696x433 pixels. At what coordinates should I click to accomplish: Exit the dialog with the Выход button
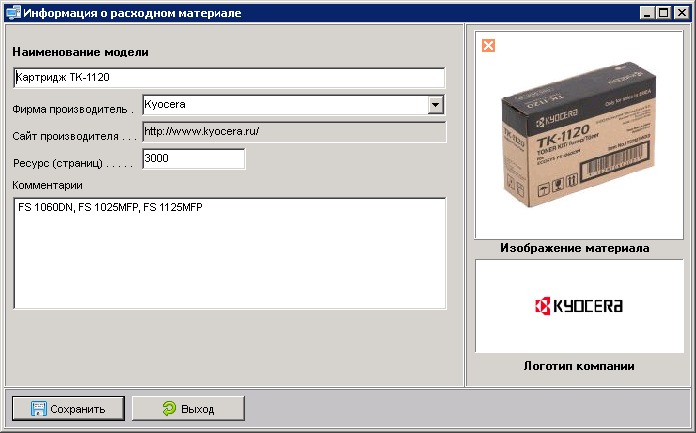point(188,408)
